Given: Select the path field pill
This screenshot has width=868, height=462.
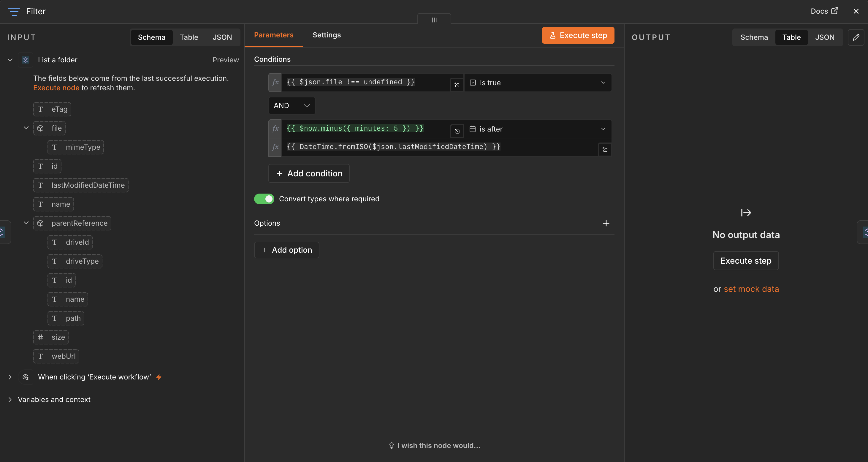Looking at the screenshot, I should point(66,318).
